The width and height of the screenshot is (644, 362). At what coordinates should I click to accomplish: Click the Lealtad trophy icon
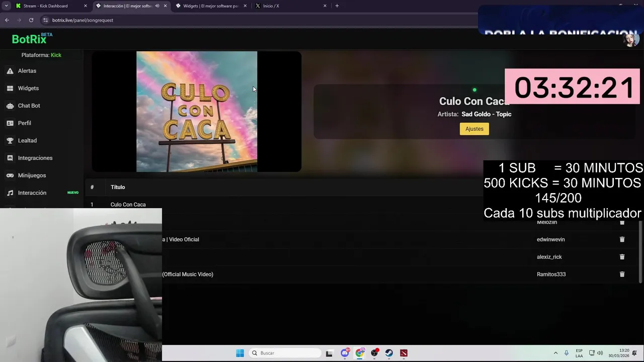point(10,140)
